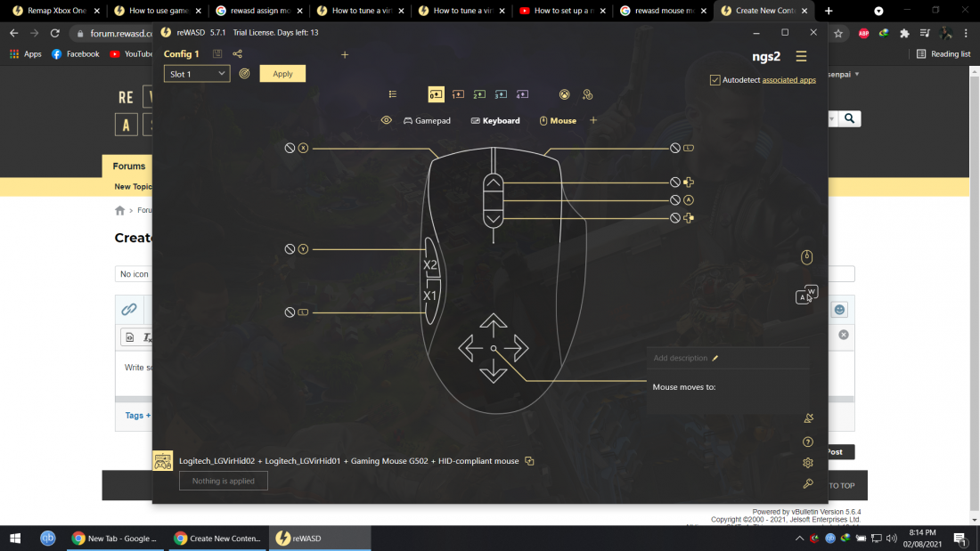The image size is (980, 551).
Task: Select the device group controller icon at bottom left
Action: click(163, 461)
